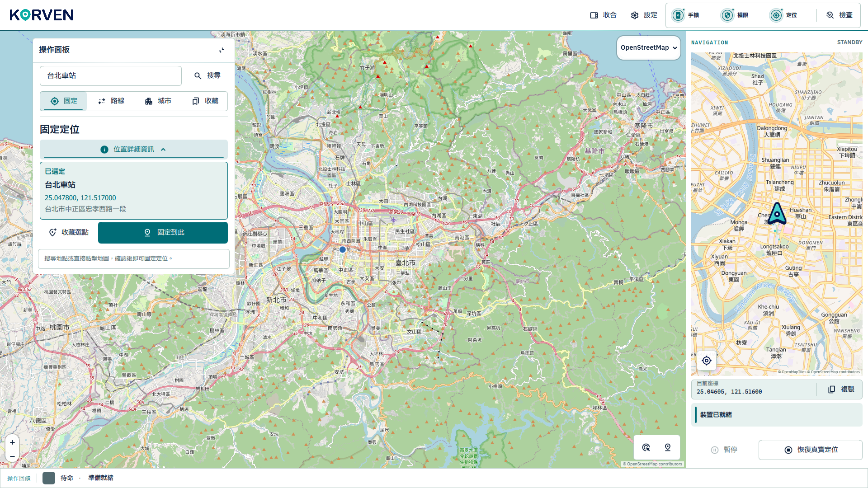Switch to the 路線 tab

[111, 101]
